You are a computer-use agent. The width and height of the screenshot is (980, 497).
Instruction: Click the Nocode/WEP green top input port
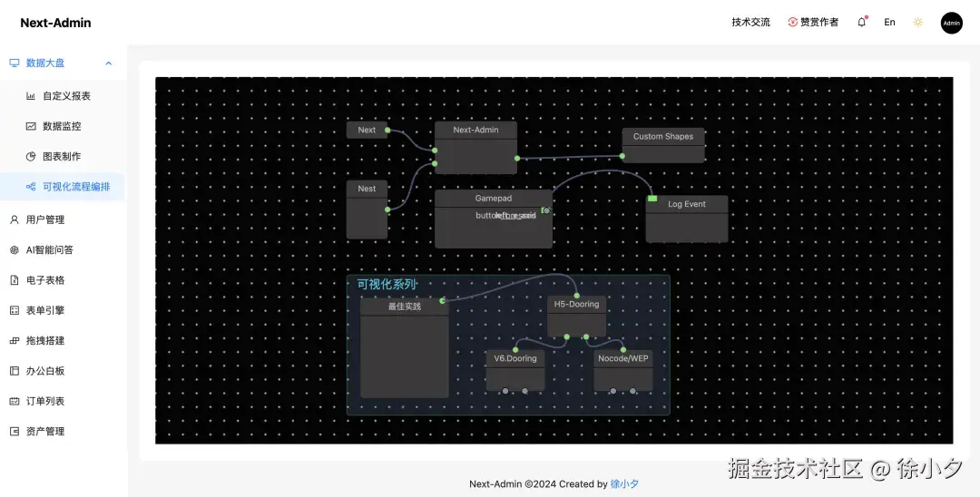pyautogui.click(x=623, y=350)
